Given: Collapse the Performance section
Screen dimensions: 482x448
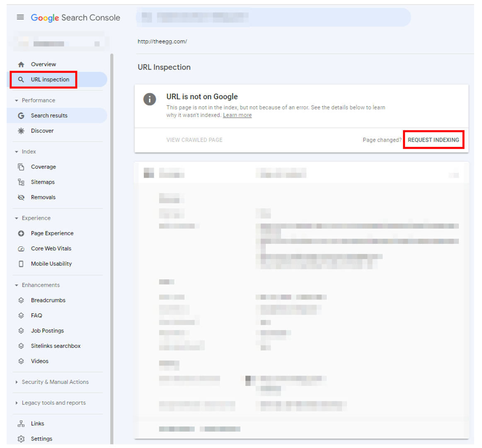Looking at the screenshot, I should coord(17,101).
